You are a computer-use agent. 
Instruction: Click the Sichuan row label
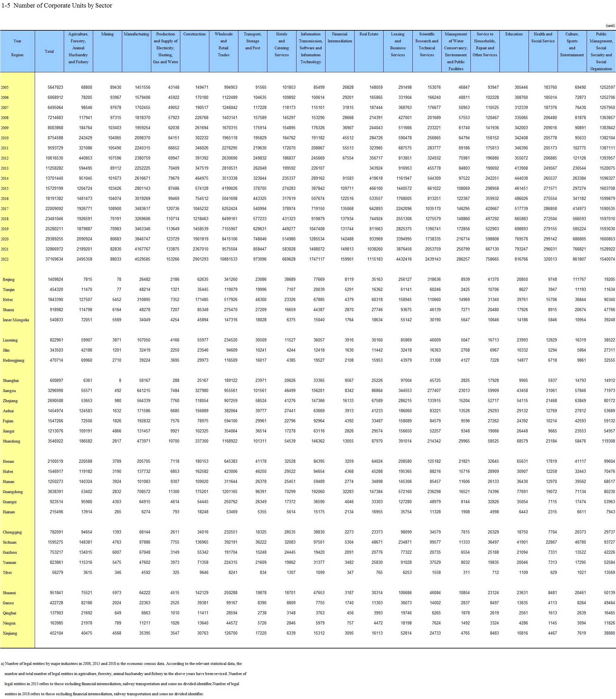[9, 542]
